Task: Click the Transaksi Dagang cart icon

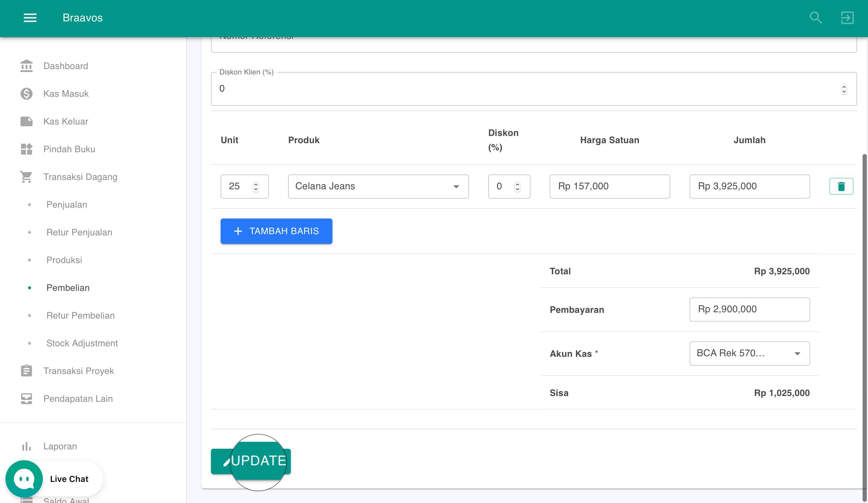Action: coord(26,177)
